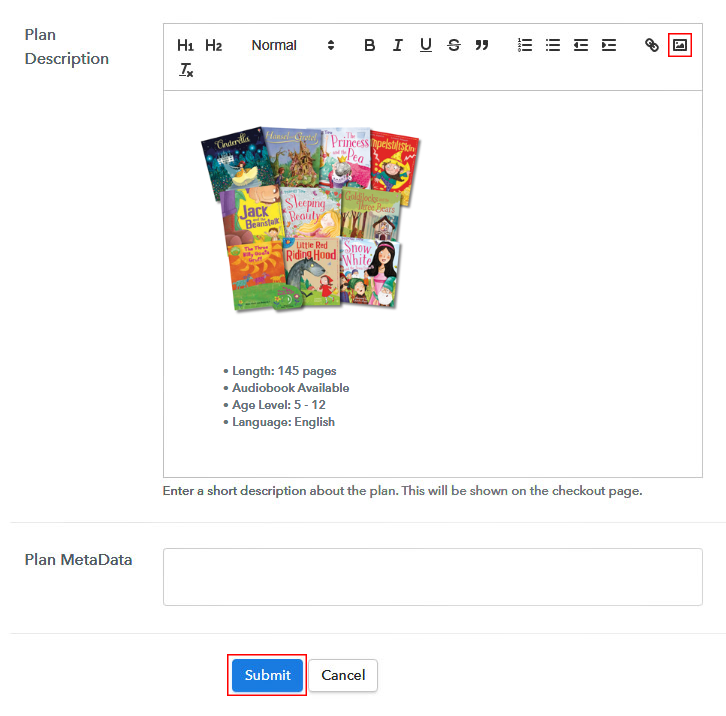Screen dimensions: 726x716
Task: Apply Heading 2 format
Action: (x=213, y=45)
